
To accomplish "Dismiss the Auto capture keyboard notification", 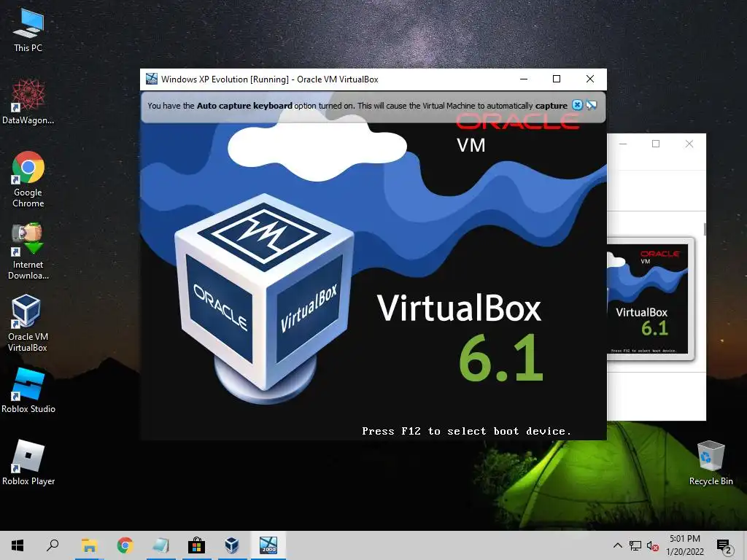I will [x=577, y=105].
